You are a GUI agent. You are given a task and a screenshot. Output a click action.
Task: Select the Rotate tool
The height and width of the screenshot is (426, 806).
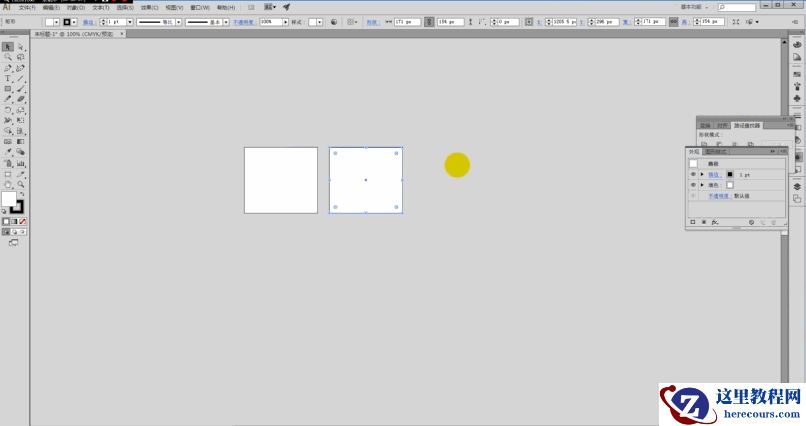[x=8, y=110]
